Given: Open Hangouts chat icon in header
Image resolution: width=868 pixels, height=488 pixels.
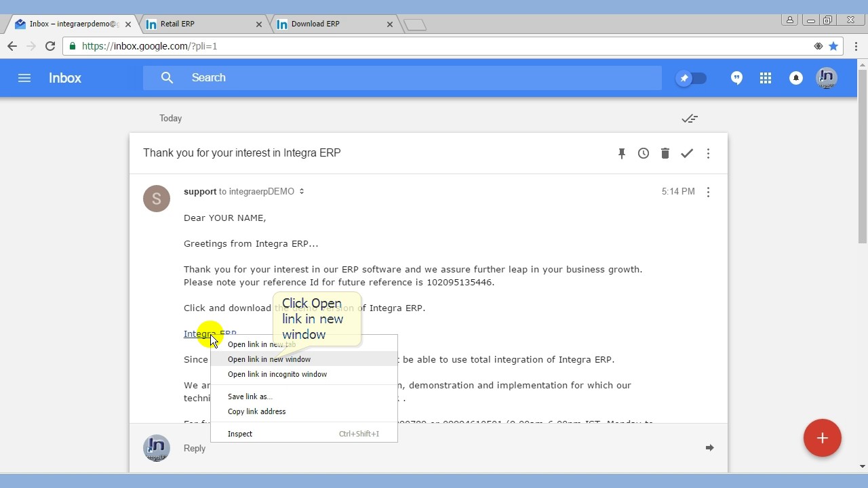Looking at the screenshot, I should tap(736, 78).
